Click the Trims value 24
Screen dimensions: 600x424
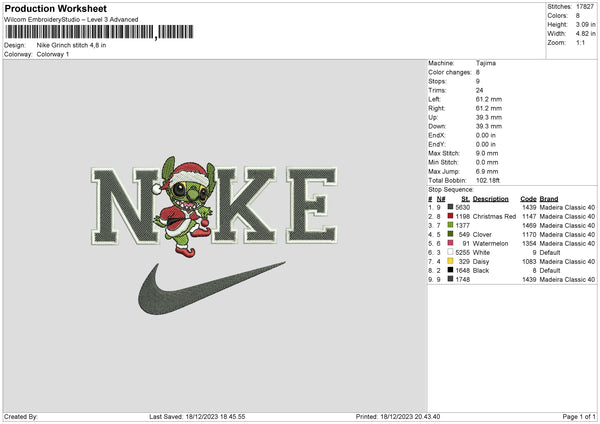point(479,90)
